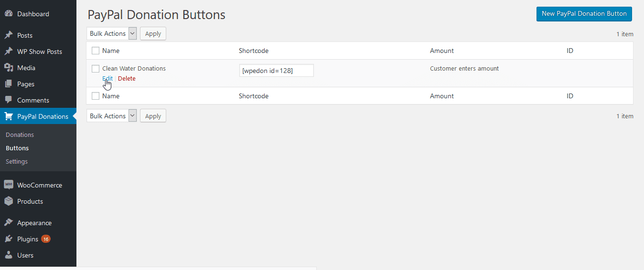Open the Donations submenu

tap(20, 135)
